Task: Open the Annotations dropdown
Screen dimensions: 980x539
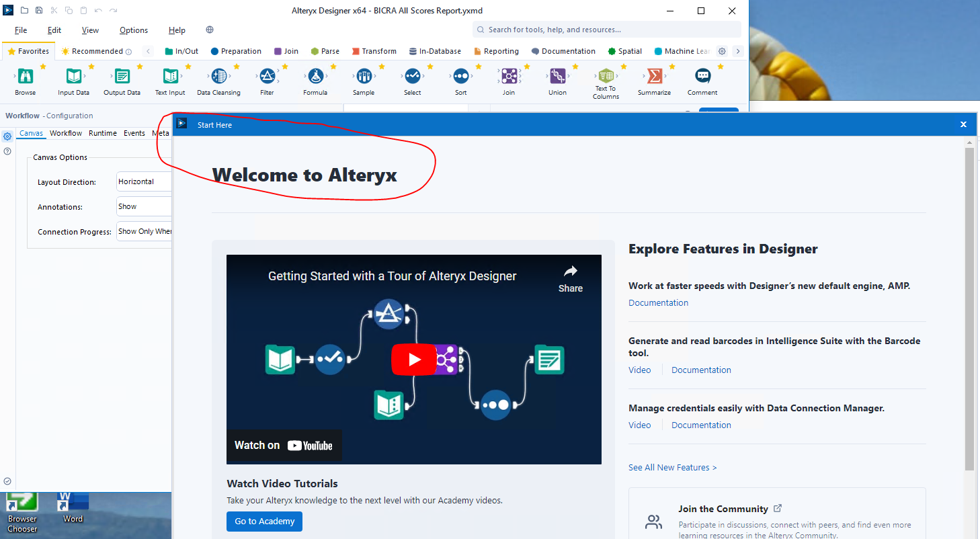Action: pyautogui.click(x=143, y=206)
